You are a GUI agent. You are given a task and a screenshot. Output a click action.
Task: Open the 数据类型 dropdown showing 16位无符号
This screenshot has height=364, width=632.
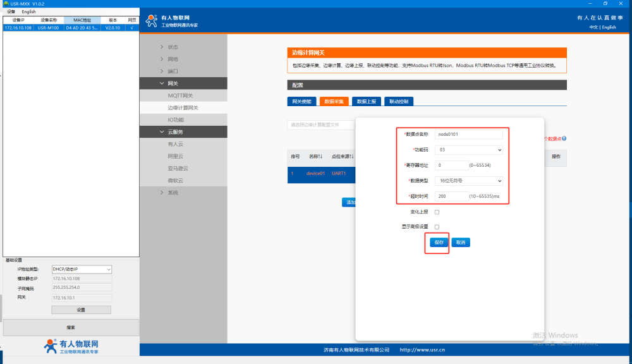click(469, 181)
